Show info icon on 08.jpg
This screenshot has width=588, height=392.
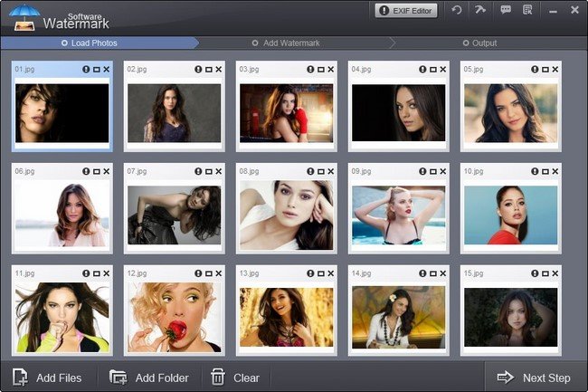coord(310,171)
